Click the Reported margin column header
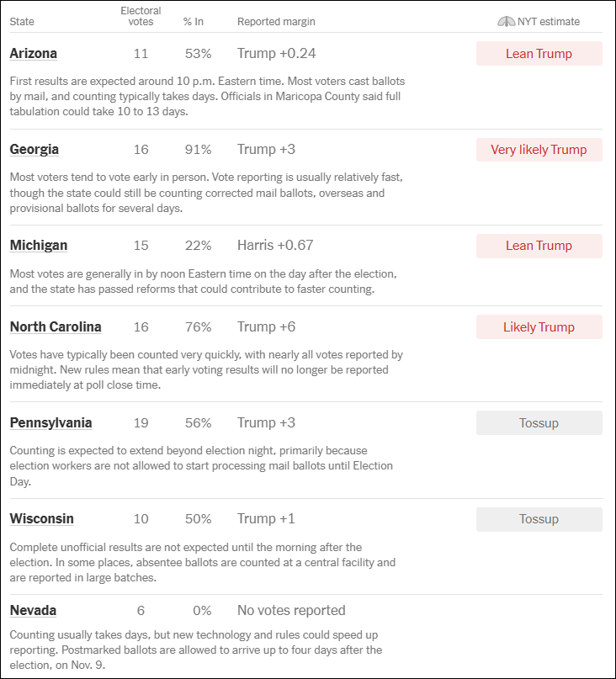This screenshot has width=616, height=679. pos(276,22)
